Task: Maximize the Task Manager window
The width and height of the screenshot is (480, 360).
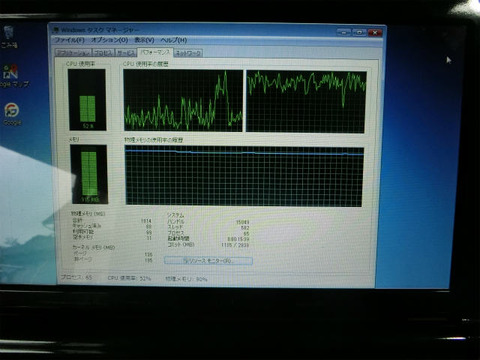Action: pos(359,32)
